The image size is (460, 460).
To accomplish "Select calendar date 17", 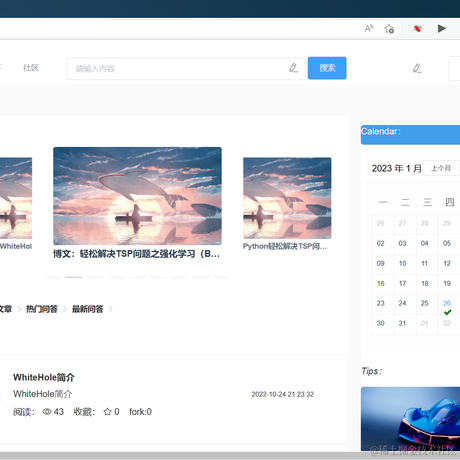I will (403, 283).
